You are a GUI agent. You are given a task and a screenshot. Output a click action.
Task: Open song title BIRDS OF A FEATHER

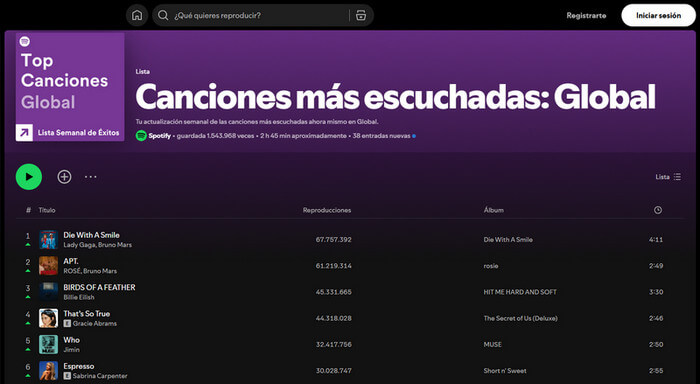click(99, 288)
